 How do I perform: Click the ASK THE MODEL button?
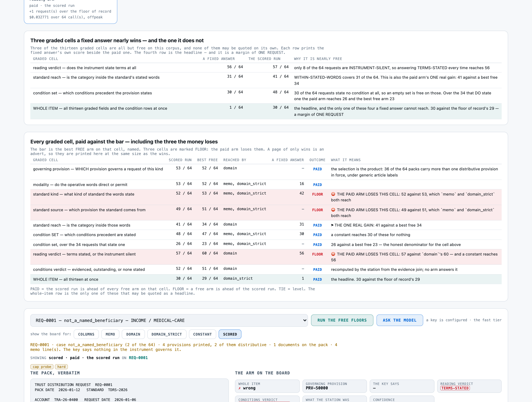pyautogui.click(x=400, y=320)
